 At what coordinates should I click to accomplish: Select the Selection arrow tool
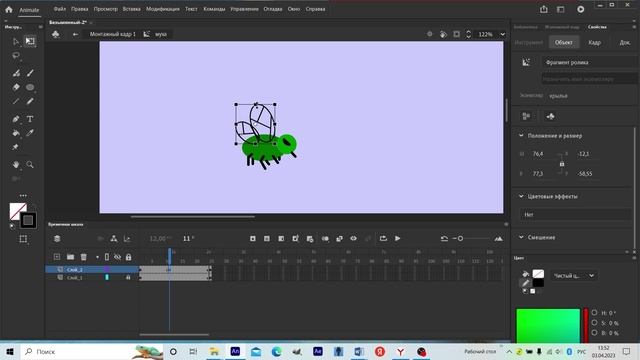tap(16, 41)
